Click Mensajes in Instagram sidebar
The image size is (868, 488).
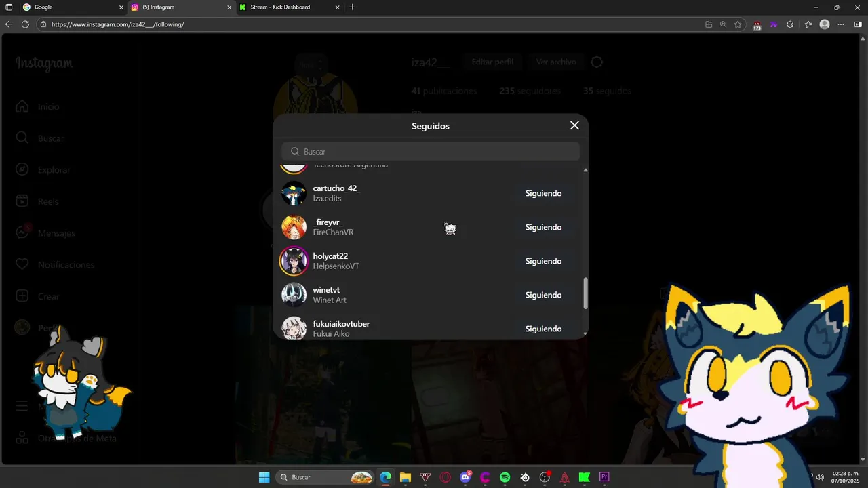(x=45, y=232)
